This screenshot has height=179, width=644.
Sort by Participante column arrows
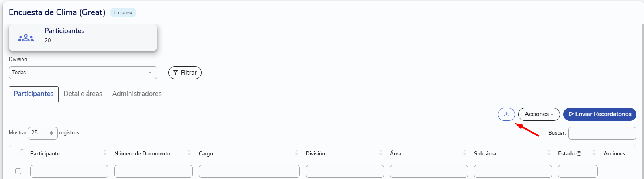pos(105,153)
